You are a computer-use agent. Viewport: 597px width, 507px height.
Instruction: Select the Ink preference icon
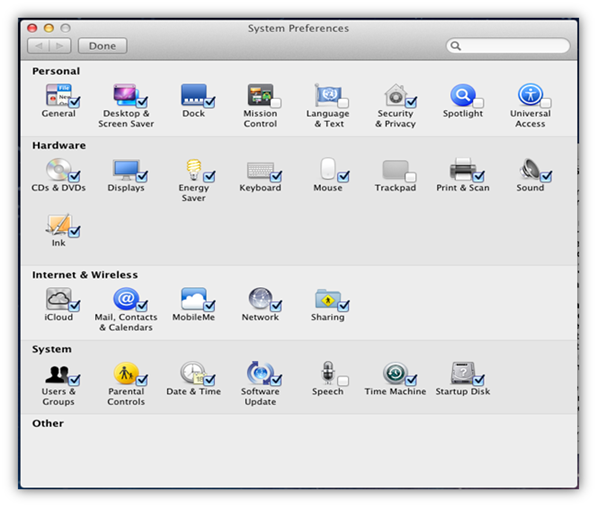click(x=58, y=224)
